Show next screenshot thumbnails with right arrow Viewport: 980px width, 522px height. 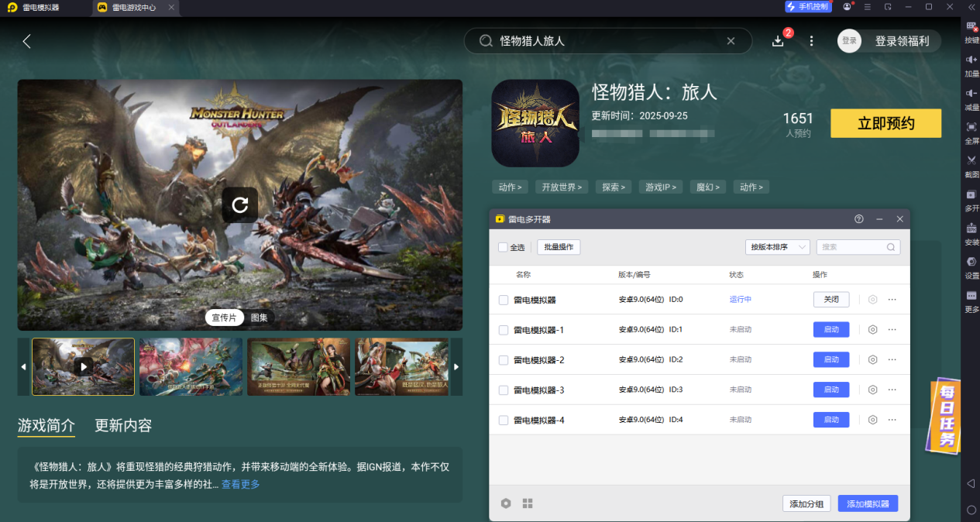point(457,366)
